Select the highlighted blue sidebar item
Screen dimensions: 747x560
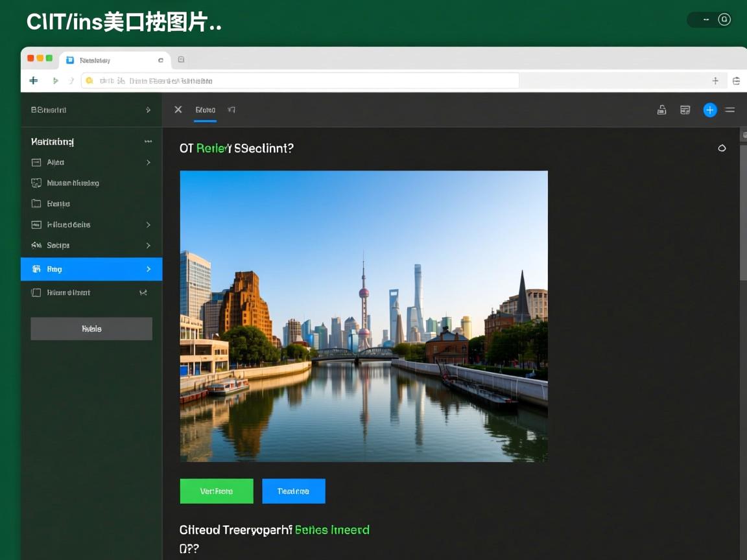coord(91,269)
